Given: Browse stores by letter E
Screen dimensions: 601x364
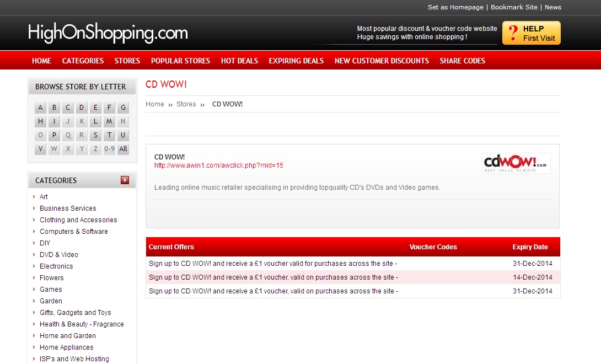Looking at the screenshot, I should [95, 108].
